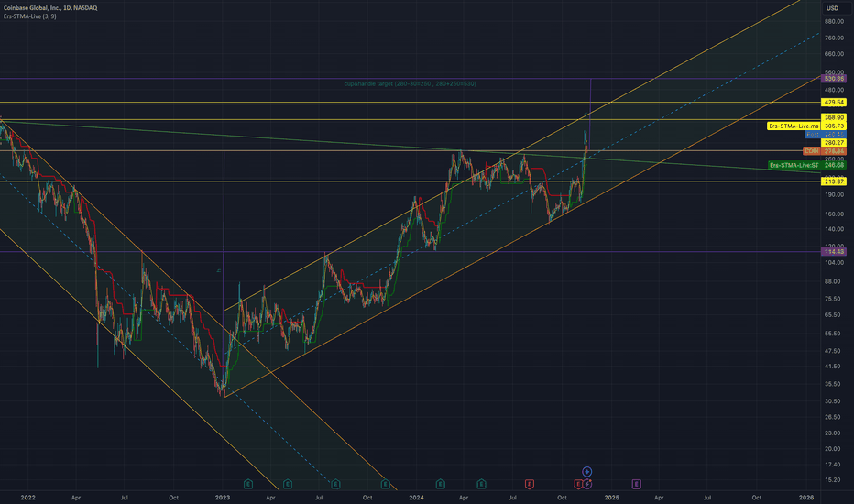Viewport: 854px width, 504px height.
Task: Open the May 2024 teal earnings marker
Action: coord(481,484)
